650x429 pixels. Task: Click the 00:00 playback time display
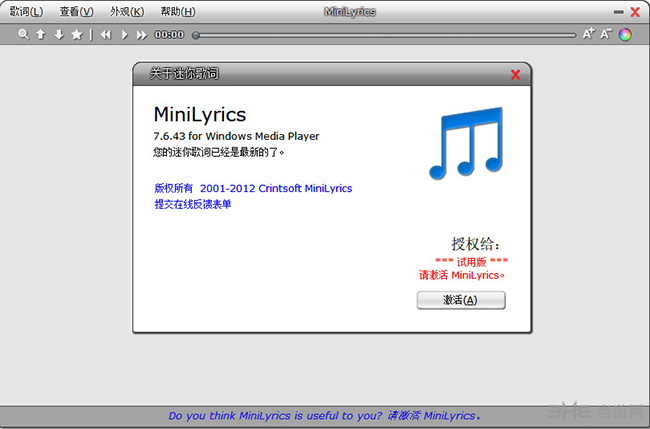click(169, 35)
